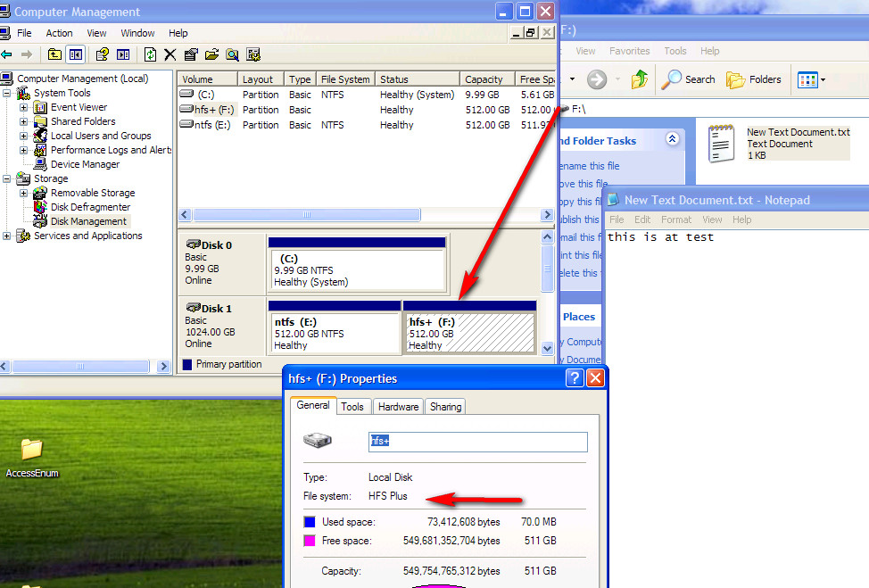Switch to the Sharing tab in Properties

pyautogui.click(x=445, y=407)
